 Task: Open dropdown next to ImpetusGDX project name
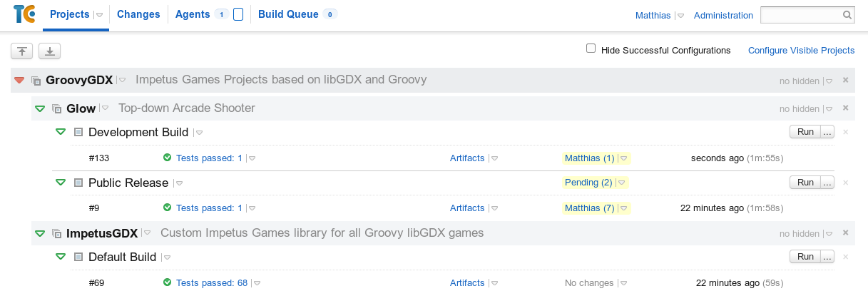point(147,233)
